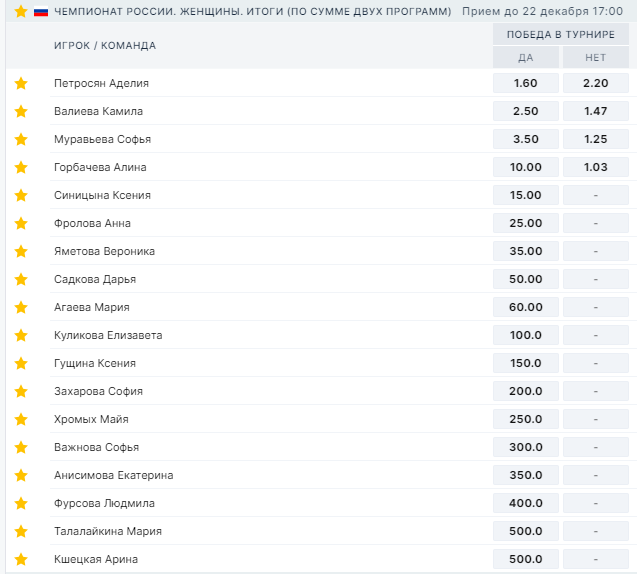Screen dimensions: 637x574
Task: Click the Талалайкина Мария name
Action: coord(107,531)
